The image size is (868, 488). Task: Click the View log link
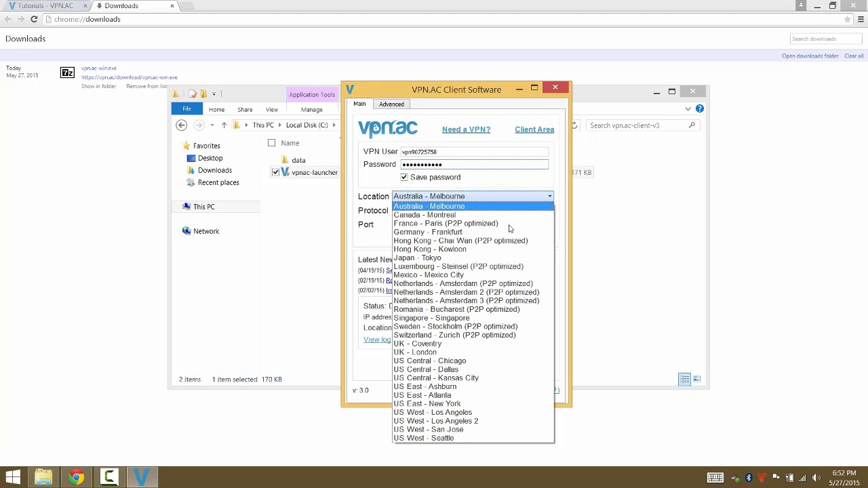pyautogui.click(x=377, y=340)
